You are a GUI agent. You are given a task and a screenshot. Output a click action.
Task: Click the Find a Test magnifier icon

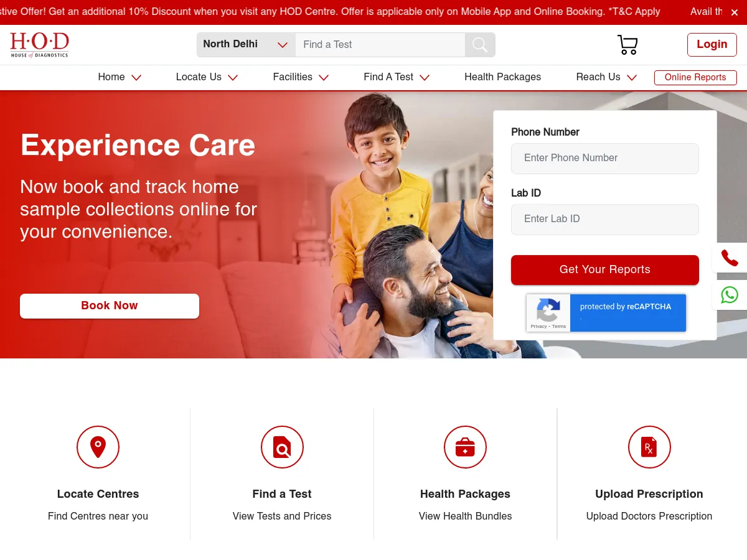[x=282, y=447]
